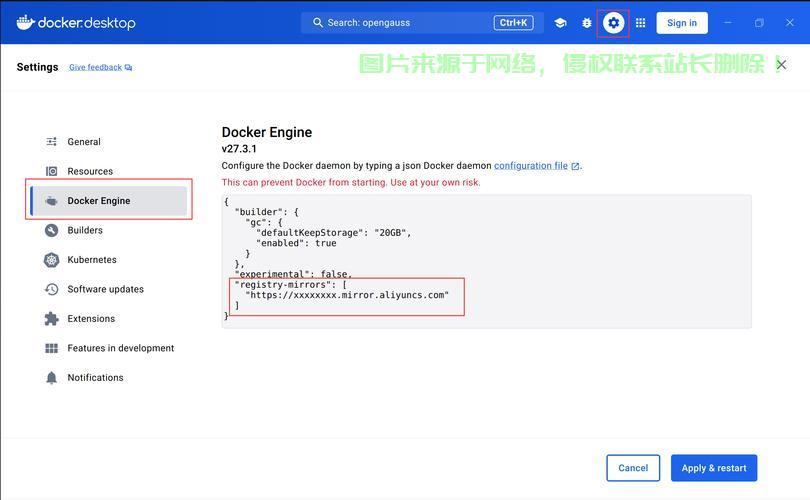Click the registry-mirrors URL line
The width and height of the screenshot is (810, 500).
point(347,295)
